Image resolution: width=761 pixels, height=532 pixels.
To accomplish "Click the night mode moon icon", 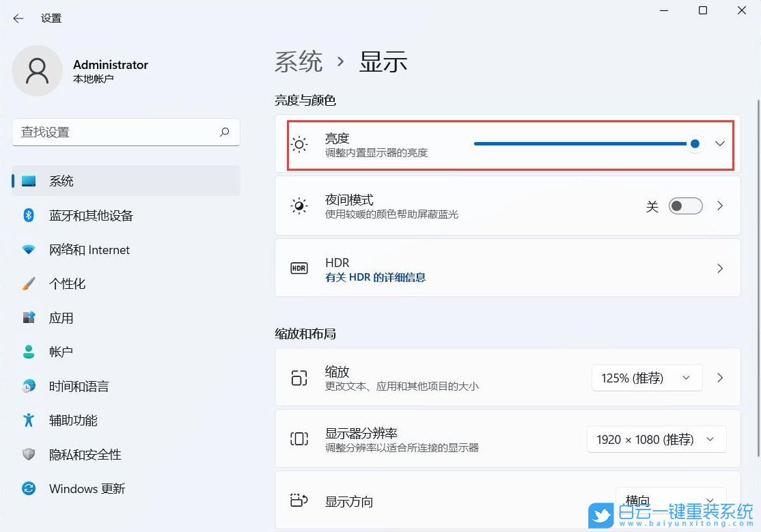I will [x=299, y=206].
